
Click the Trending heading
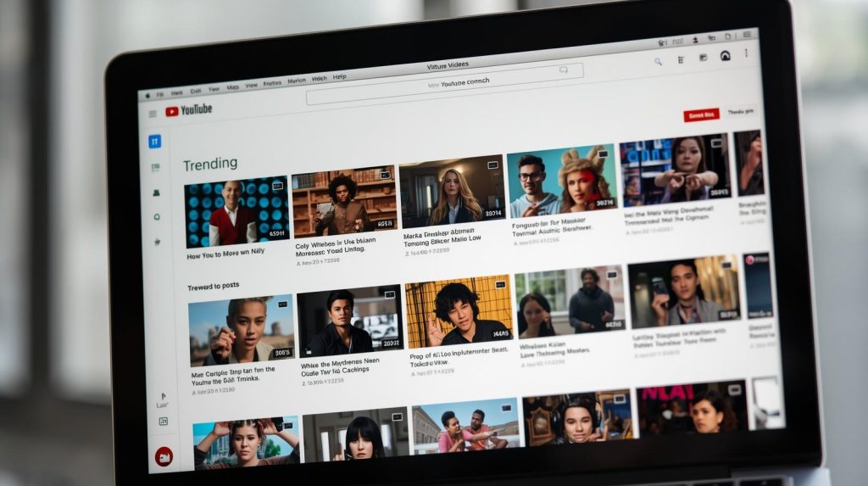(x=210, y=164)
